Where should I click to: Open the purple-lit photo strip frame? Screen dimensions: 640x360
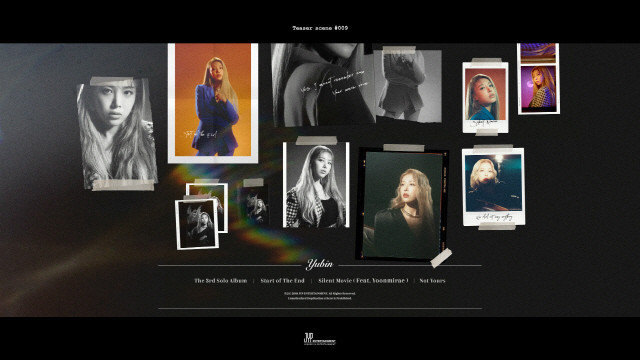pyautogui.click(x=538, y=79)
